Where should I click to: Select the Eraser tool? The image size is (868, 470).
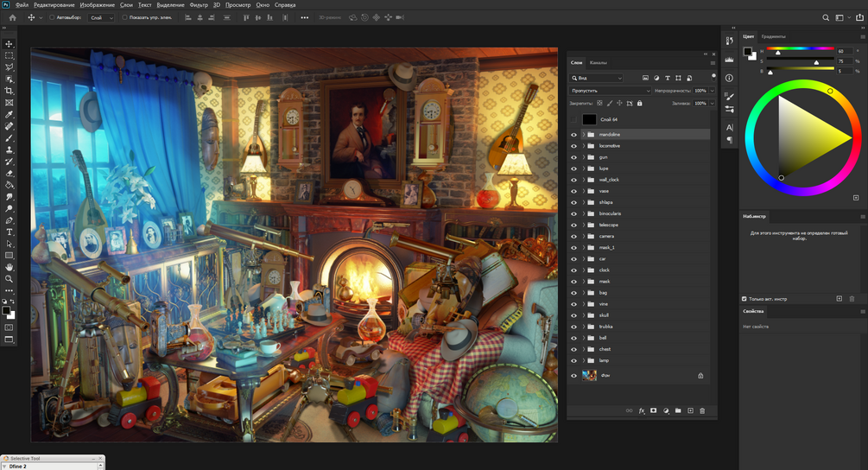click(9, 174)
